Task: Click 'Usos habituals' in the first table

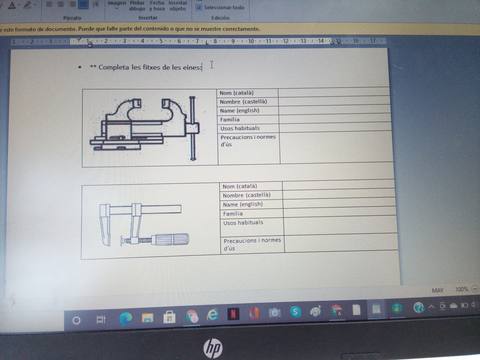Action: [240, 128]
